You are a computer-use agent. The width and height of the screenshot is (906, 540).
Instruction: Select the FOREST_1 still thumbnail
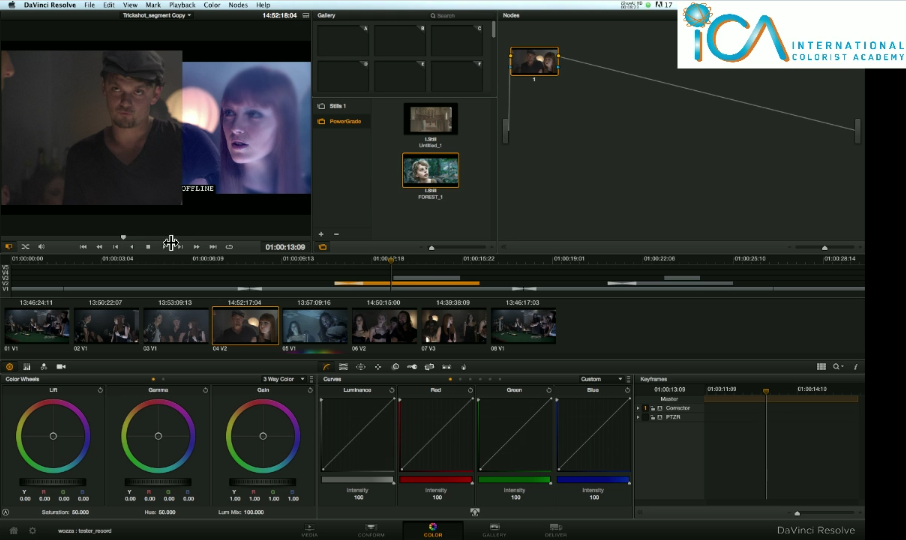pos(430,170)
